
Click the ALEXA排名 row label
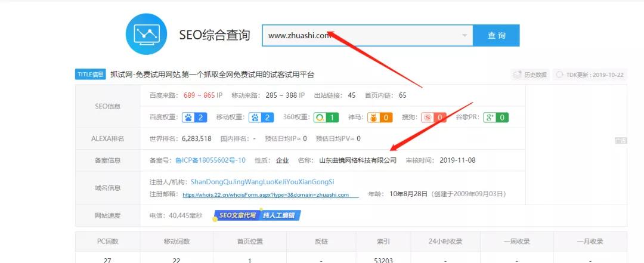click(107, 138)
